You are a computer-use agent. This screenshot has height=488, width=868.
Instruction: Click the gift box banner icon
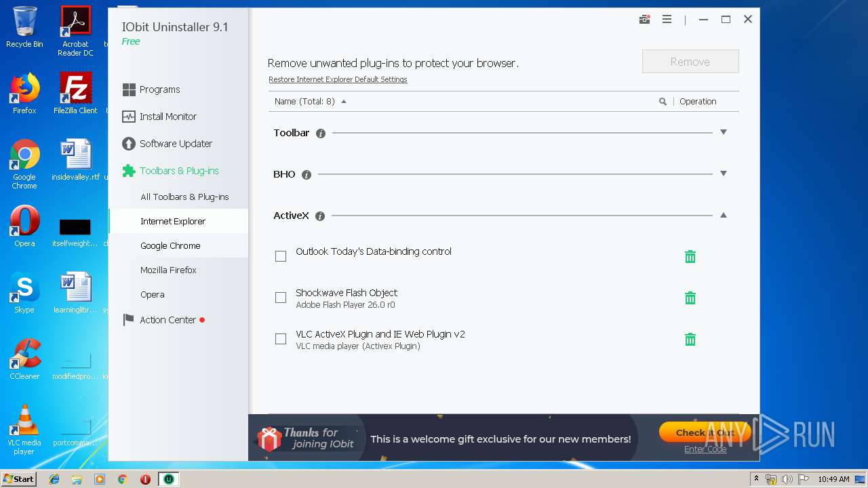[x=269, y=439]
